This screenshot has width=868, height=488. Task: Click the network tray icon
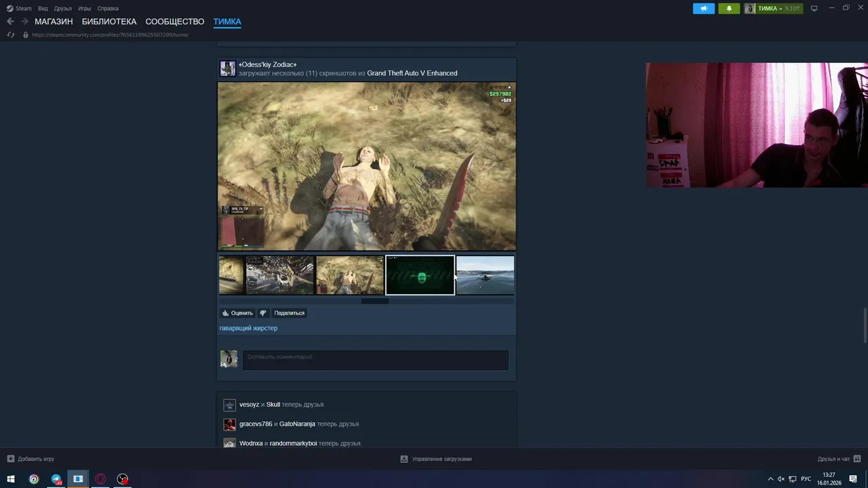click(793, 479)
